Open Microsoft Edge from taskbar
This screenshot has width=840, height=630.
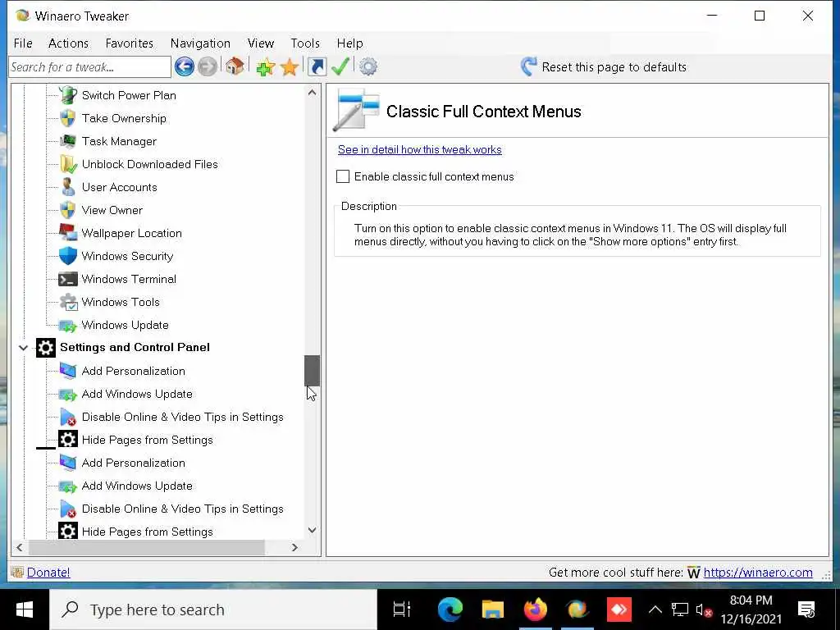[x=450, y=609]
